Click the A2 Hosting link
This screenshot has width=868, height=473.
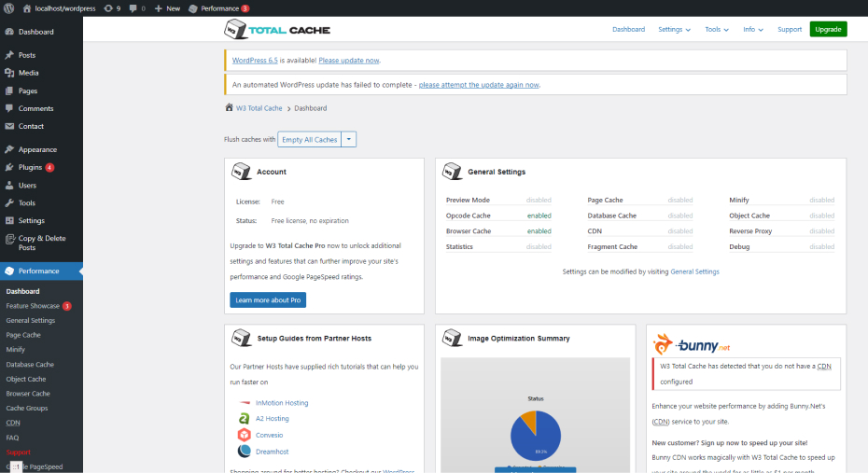click(x=273, y=418)
